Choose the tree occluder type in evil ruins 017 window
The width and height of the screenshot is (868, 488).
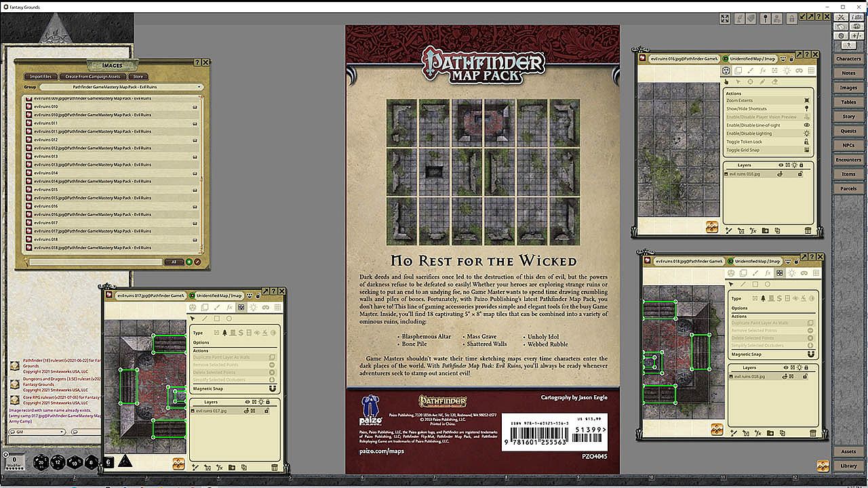coord(224,333)
